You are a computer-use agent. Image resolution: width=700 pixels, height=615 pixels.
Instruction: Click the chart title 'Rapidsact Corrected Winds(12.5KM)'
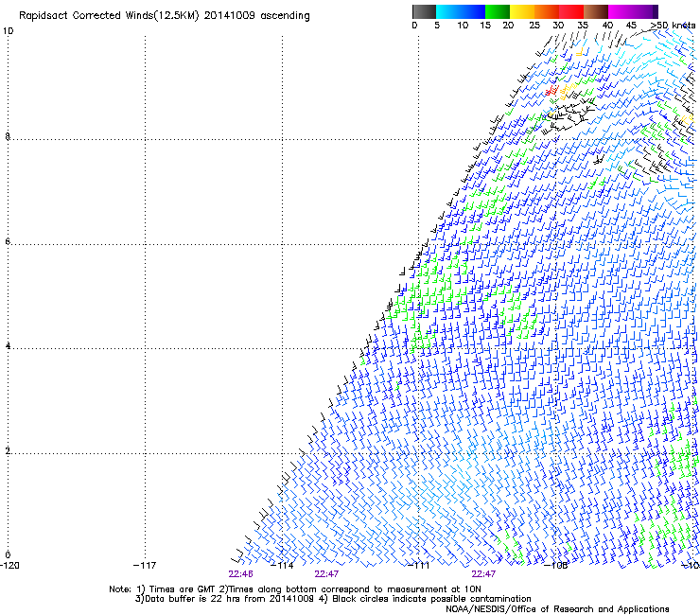(109, 16)
